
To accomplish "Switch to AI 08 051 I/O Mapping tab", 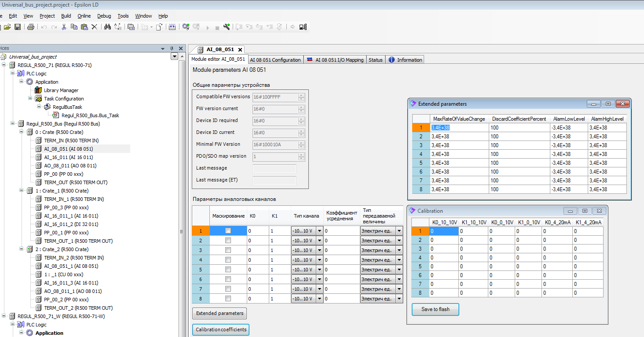I will [x=335, y=60].
